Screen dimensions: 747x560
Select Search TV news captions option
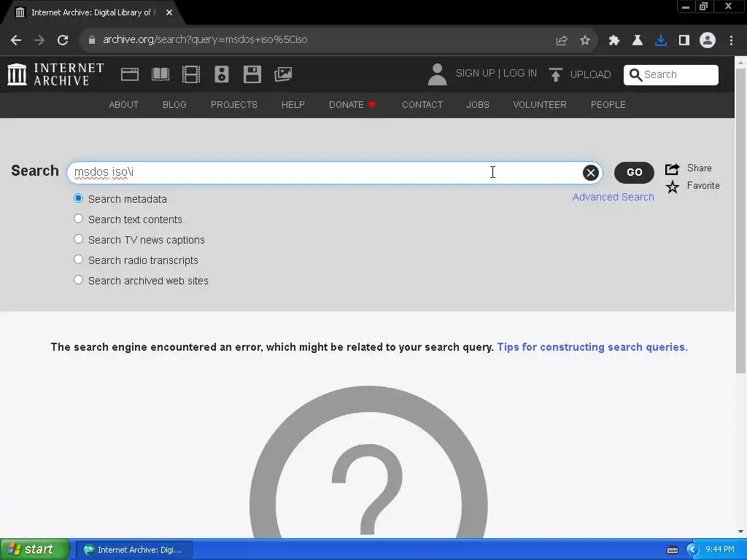point(78,239)
